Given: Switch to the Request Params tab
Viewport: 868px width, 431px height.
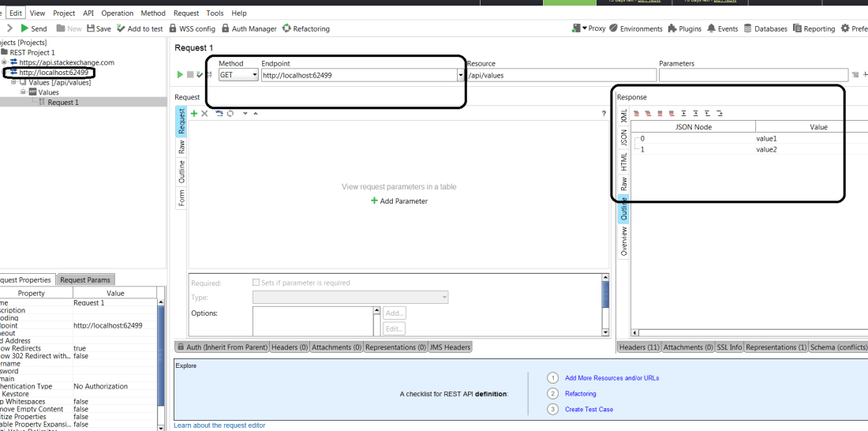Looking at the screenshot, I should [x=86, y=279].
